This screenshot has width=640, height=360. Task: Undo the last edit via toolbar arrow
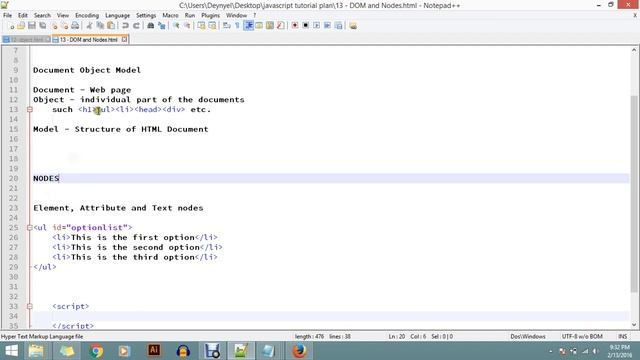pos(125,26)
